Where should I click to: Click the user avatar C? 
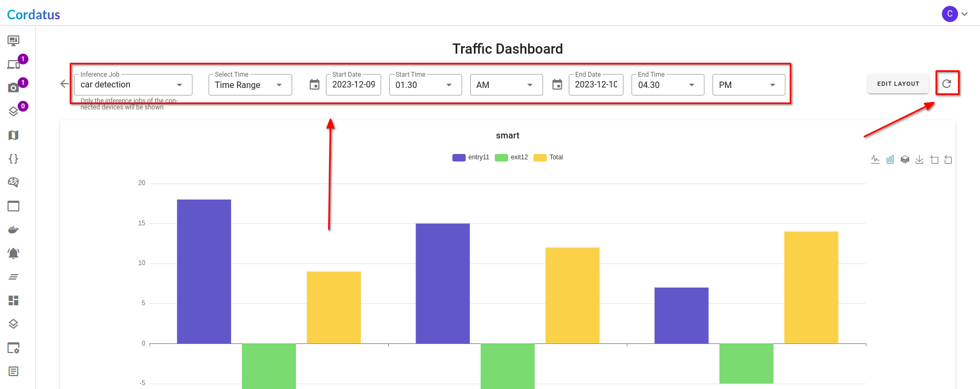(950, 14)
